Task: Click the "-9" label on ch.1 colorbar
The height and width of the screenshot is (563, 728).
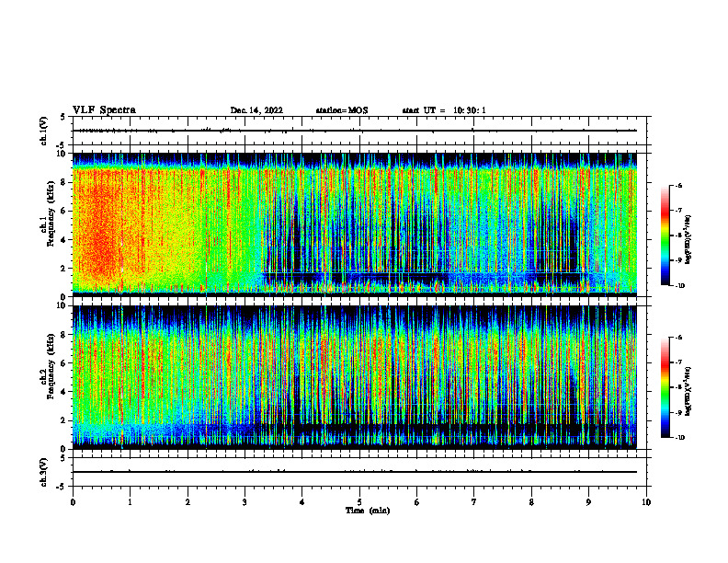Action: pyautogui.click(x=678, y=260)
